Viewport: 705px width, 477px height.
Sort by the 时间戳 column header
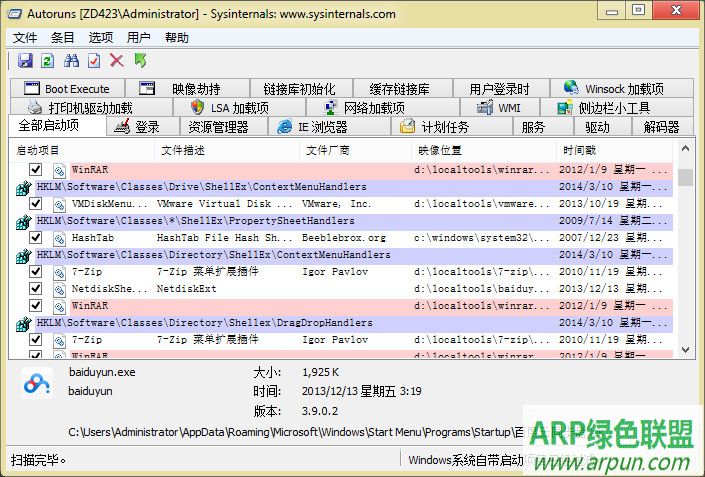pos(615,150)
